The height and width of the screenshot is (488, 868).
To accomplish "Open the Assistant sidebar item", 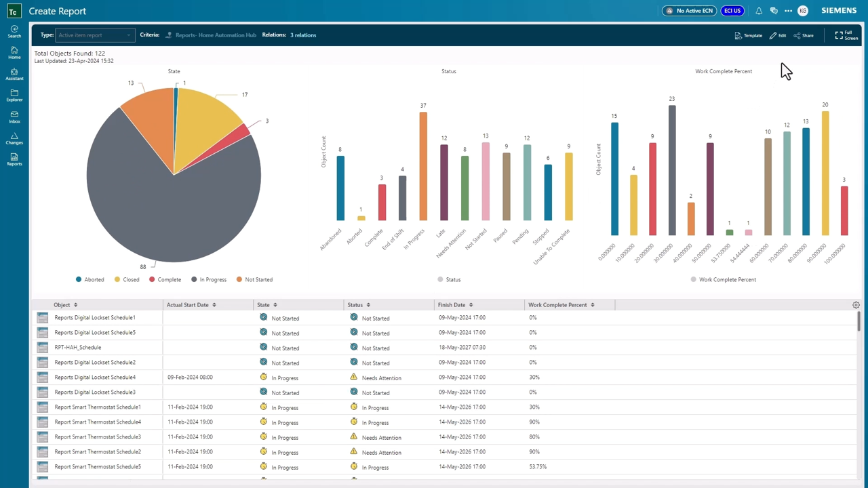I will pyautogui.click(x=14, y=75).
